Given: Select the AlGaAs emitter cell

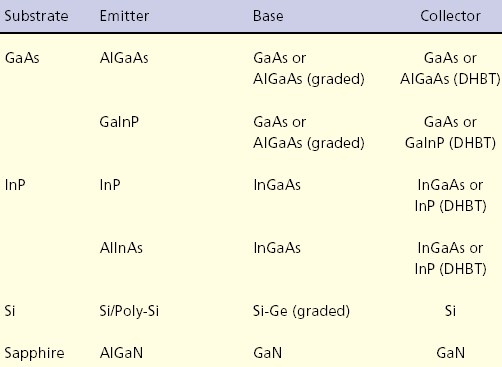Looking at the screenshot, I should tap(124, 58).
